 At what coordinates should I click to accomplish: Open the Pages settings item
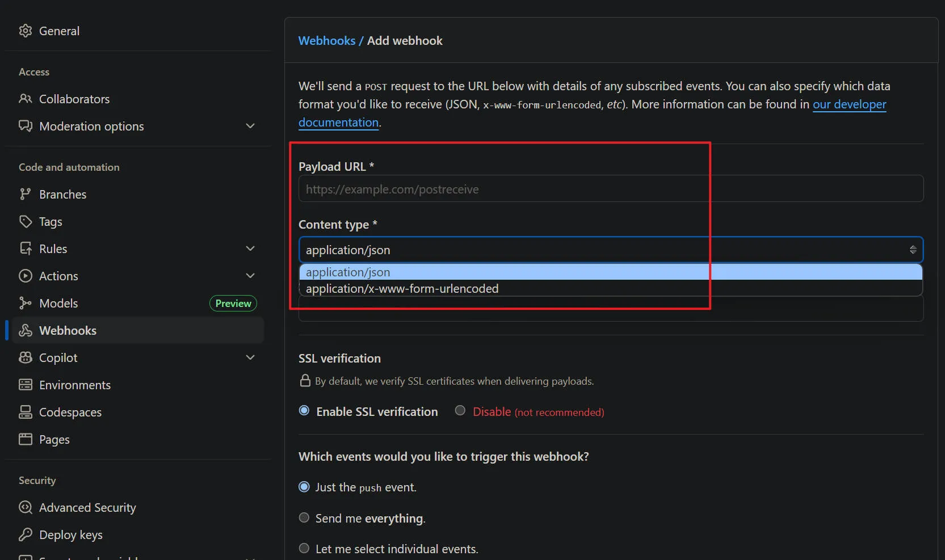click(x=54, y=439)
